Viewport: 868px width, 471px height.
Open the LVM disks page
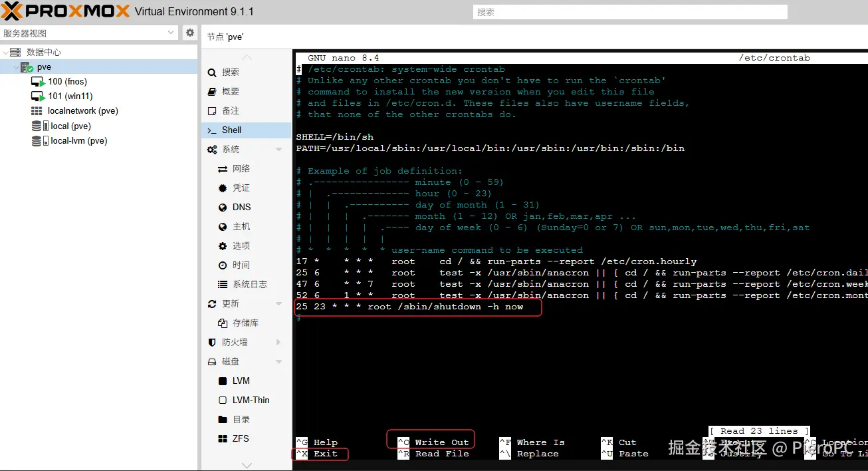pyautogui.click(x=241, y=381)
